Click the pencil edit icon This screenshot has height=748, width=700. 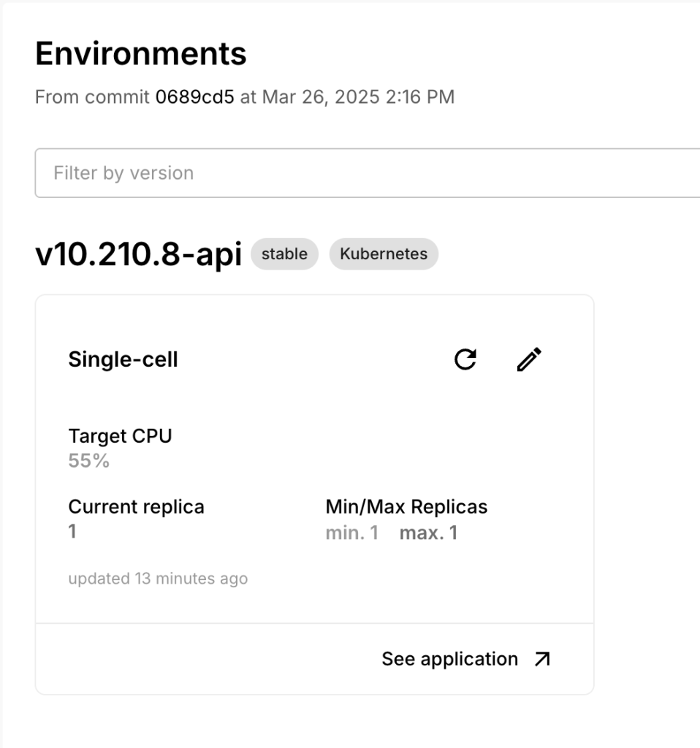(x=529, y=359)
